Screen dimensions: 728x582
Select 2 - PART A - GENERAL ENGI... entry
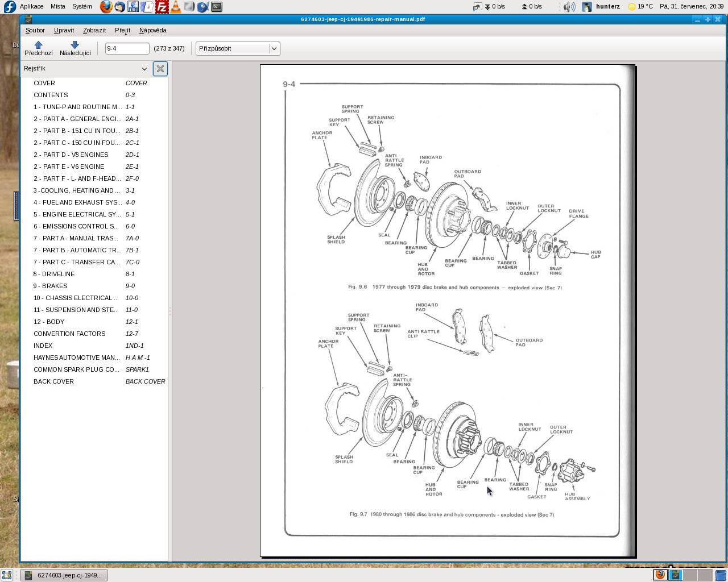point(94,119)
